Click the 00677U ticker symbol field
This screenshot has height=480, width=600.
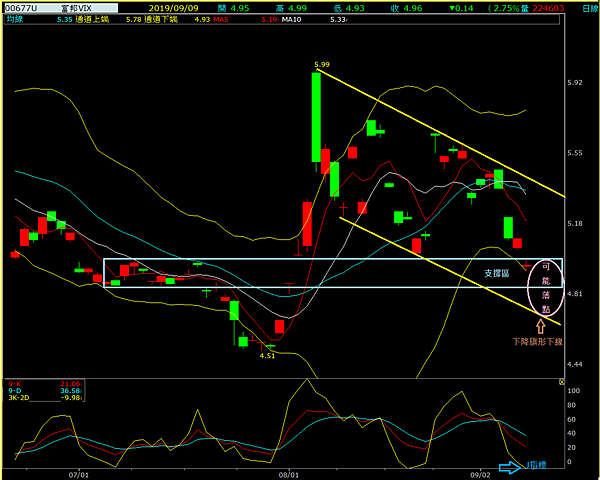[x=21, y=8]
